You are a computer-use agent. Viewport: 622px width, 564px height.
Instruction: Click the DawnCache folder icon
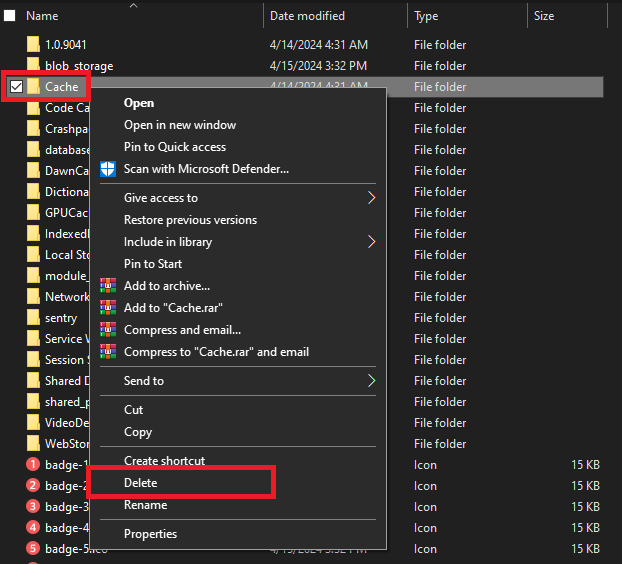[x=33, y=171]
